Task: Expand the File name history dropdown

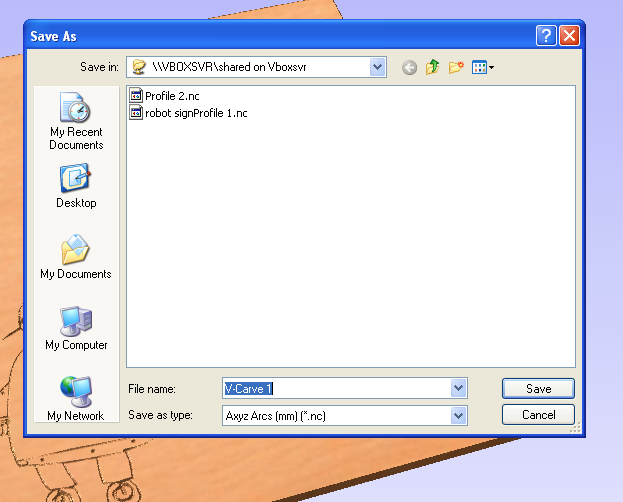Action: coord(459,388)
